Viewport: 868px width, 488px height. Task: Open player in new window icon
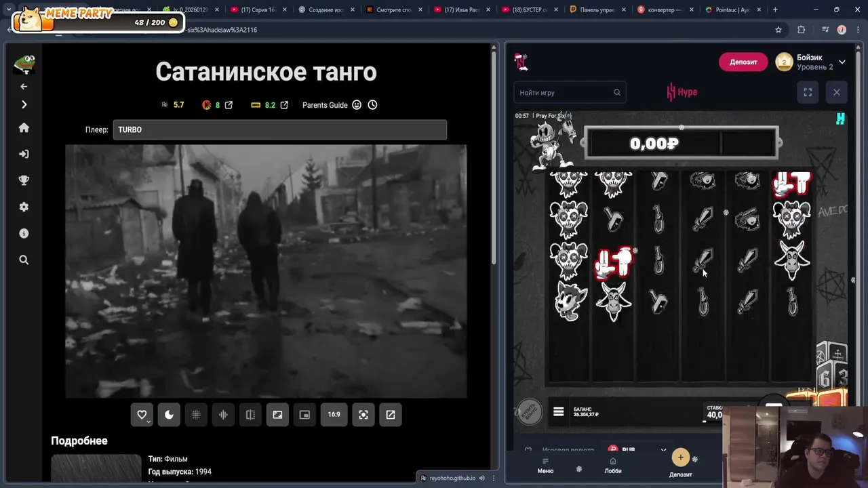(x=391, y=415)
